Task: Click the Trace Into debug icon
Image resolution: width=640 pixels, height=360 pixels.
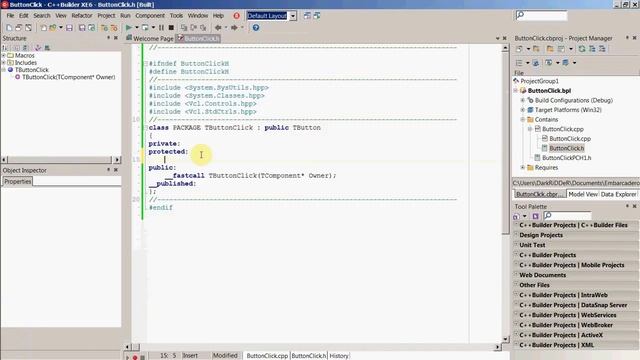Action: (x=184, y=28)
